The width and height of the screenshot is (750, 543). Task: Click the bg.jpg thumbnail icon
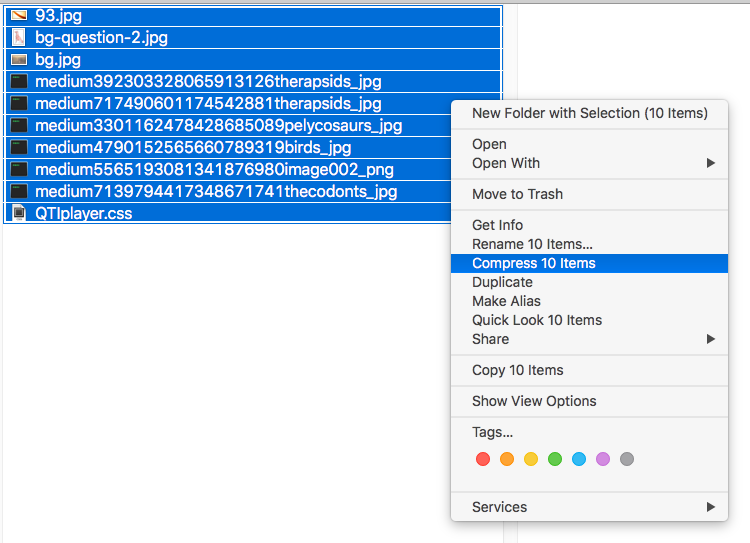coord(19,60)
